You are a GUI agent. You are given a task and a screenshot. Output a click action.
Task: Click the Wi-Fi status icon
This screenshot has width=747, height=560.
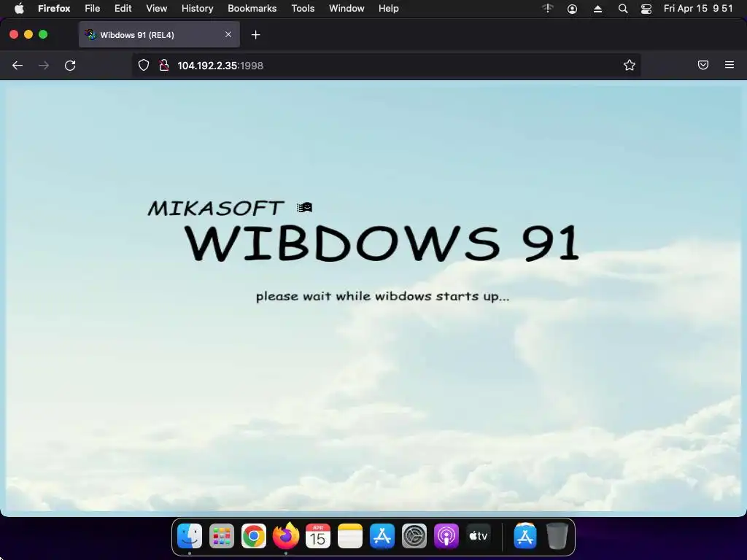pyautogui.click(x=548, y=9)
